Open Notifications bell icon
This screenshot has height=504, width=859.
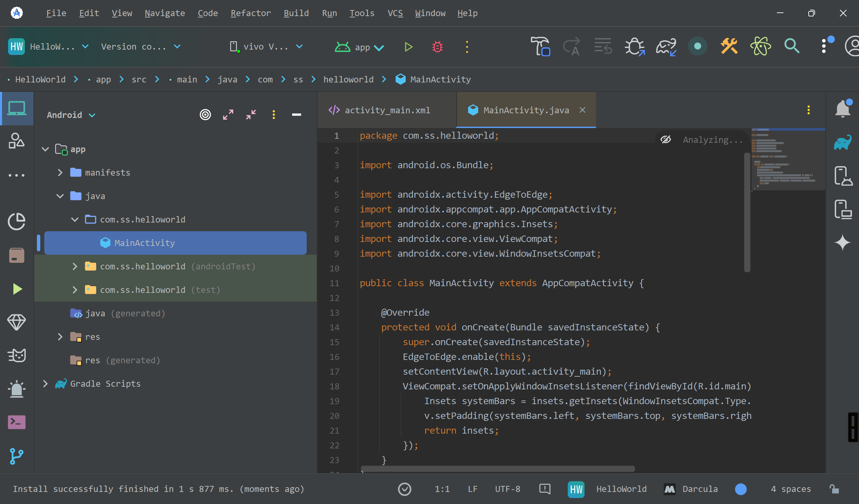(x=843, y=109)
